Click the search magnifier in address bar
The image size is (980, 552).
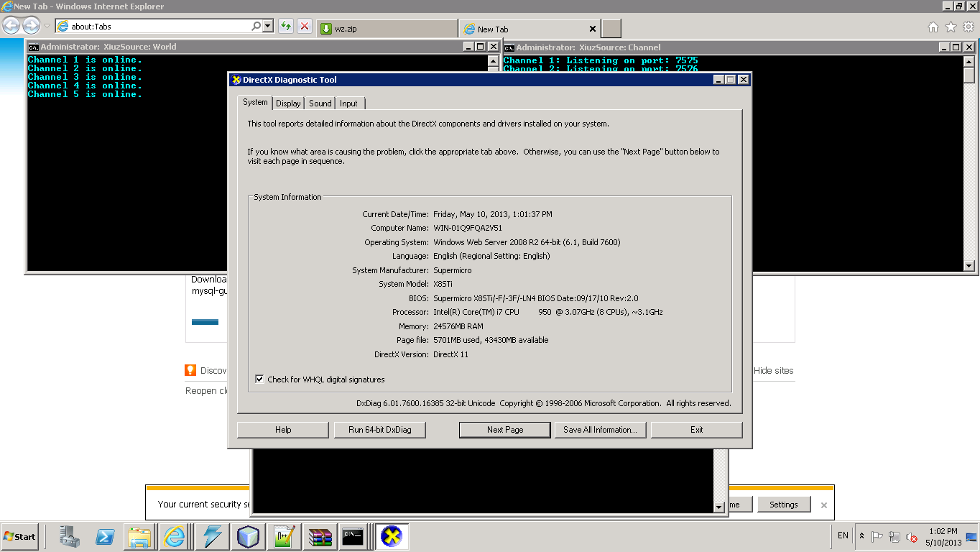click(x=256, y=27)
